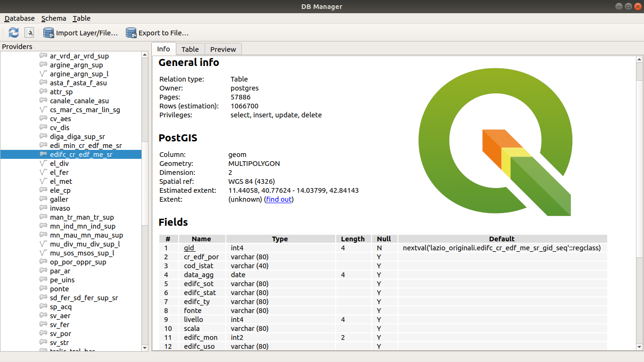
Task: Open the SQL Window icon
Action: point(29,33)
